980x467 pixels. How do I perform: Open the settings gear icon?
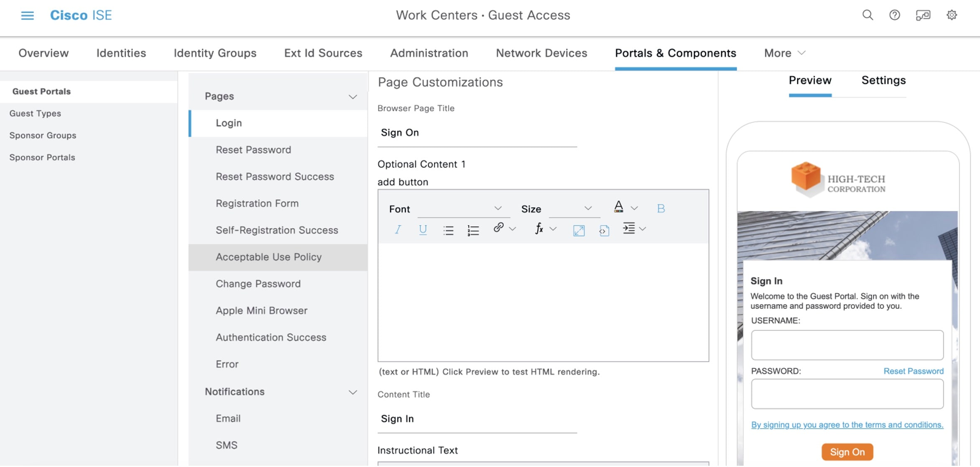(952, 15)
